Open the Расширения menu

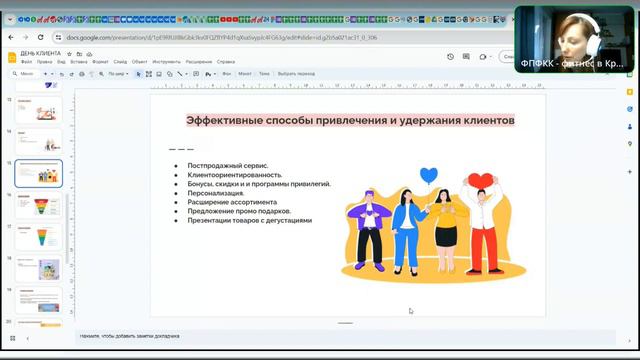coord(199,62)
